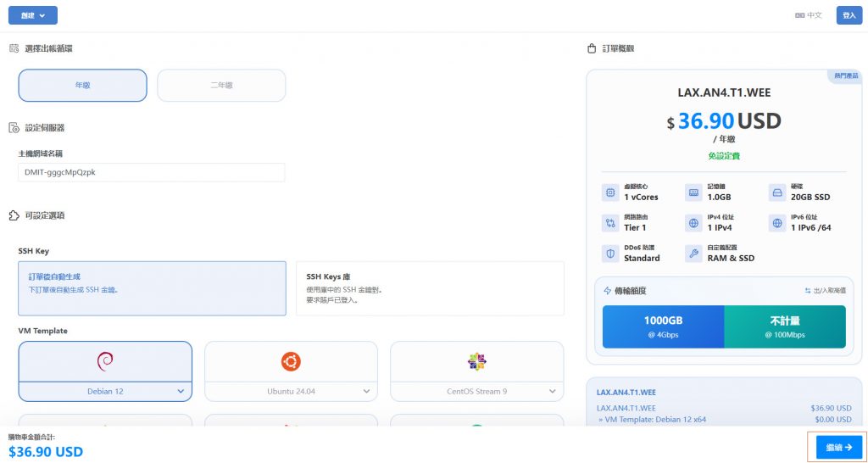
Task: Choose SSH Keys 庫 option
Action: tap(430, 288)
